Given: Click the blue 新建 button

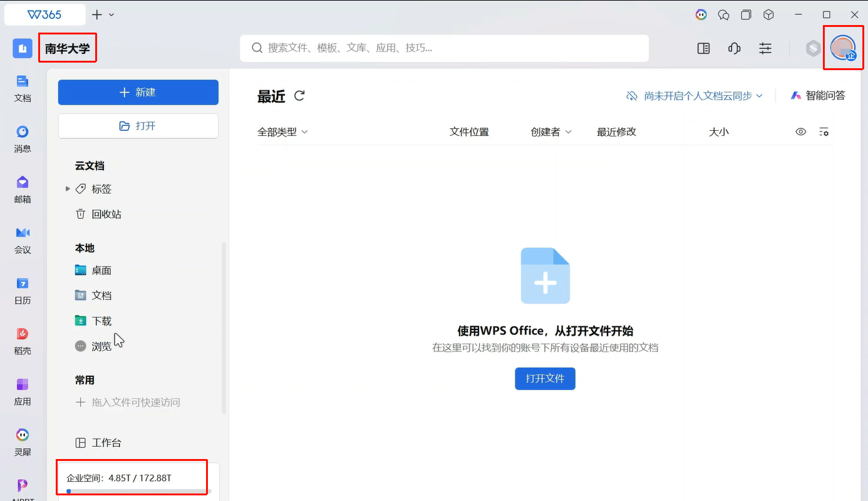Looking at the screenshot, I should point(138,92).
